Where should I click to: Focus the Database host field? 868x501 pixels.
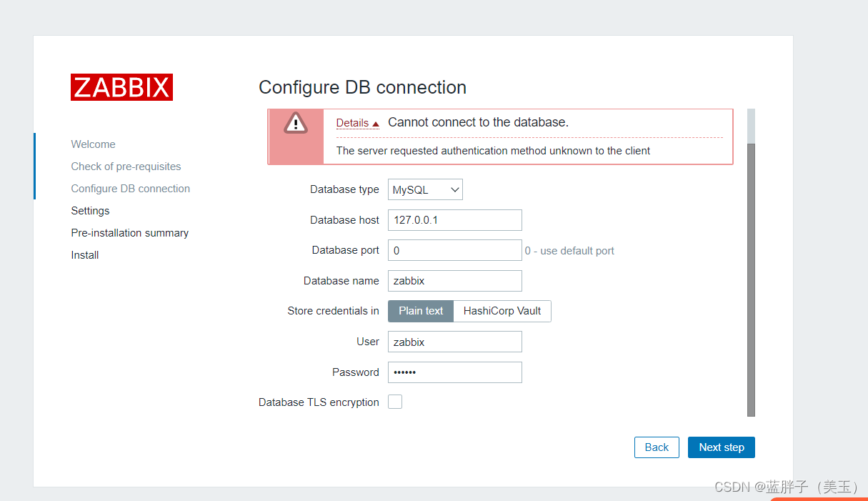tap(455, 220)
